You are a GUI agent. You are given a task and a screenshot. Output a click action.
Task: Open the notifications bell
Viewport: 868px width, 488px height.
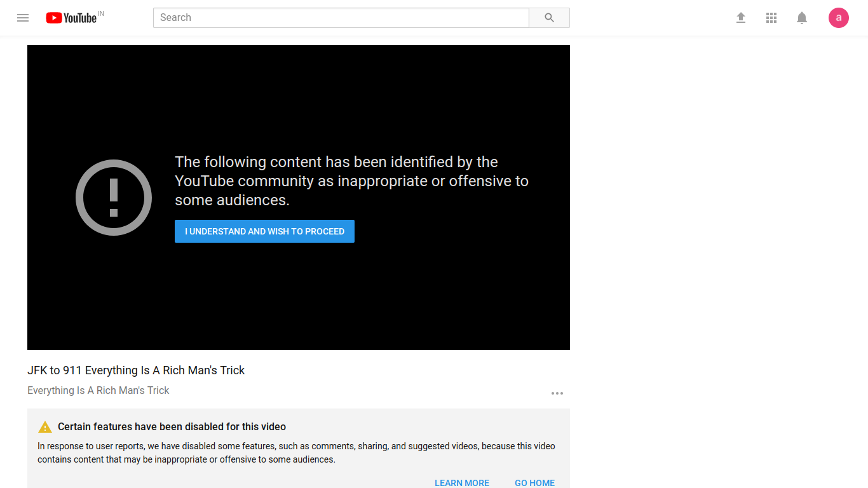pyautogui.click(x=802, y=18)
